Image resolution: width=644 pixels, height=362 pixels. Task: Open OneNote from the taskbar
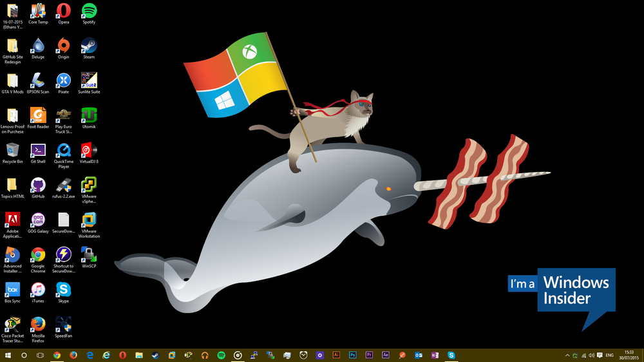(x=435, y=355)
